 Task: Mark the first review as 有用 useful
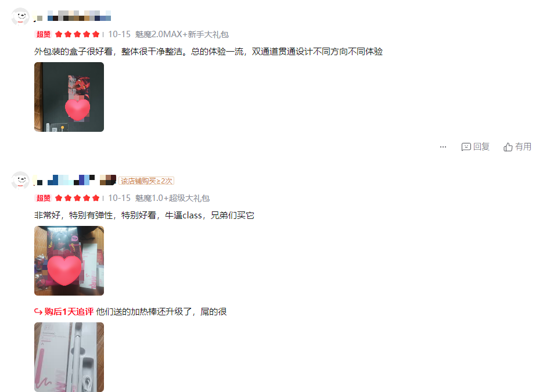pos(517,147)
